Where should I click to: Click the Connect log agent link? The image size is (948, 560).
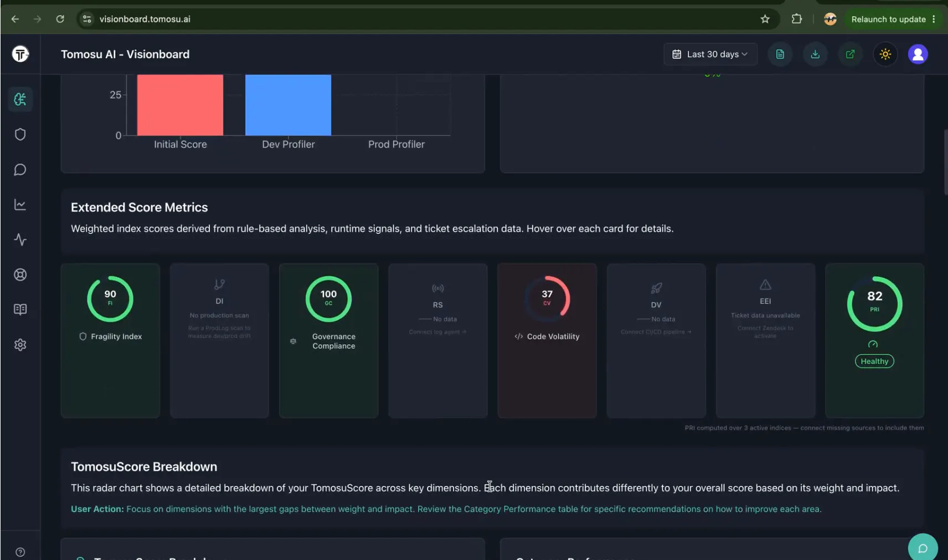[x=438, y=332]
